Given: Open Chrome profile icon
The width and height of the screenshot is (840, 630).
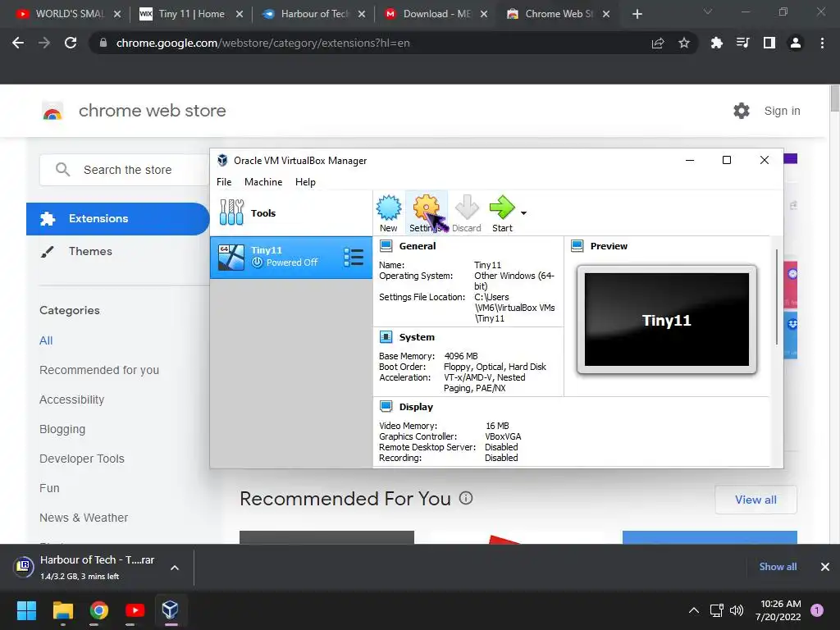Looking at the screenshot, I should (x=796, y=43).
